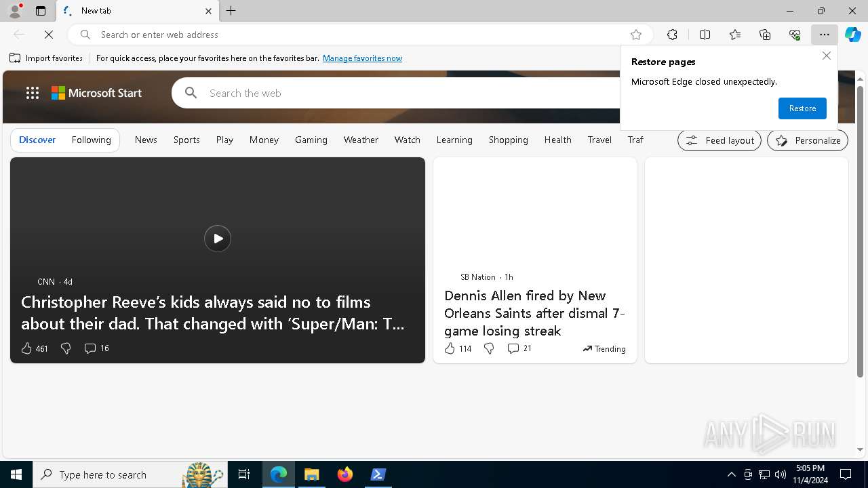Open the Learning category
868x488 pixels.
click(x=454, y=140)
